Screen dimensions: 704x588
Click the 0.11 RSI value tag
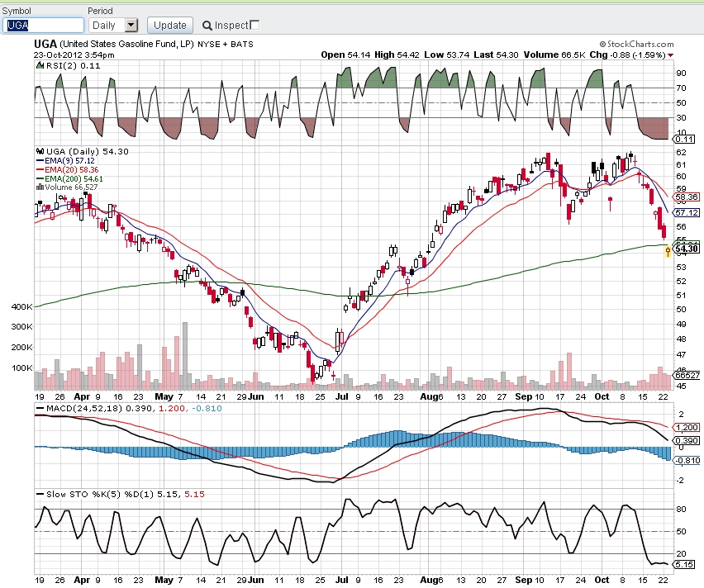click(685, 139)
